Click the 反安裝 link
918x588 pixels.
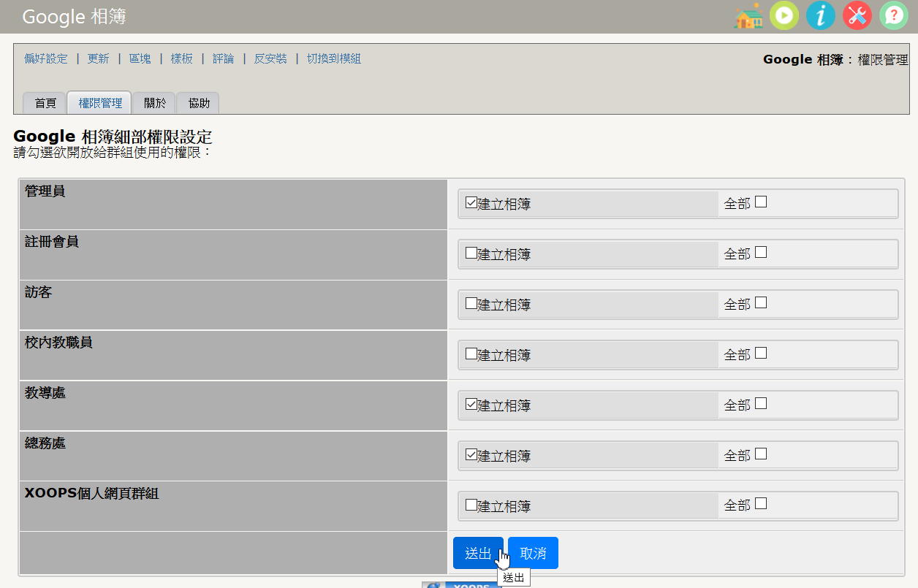coord(270,58)
